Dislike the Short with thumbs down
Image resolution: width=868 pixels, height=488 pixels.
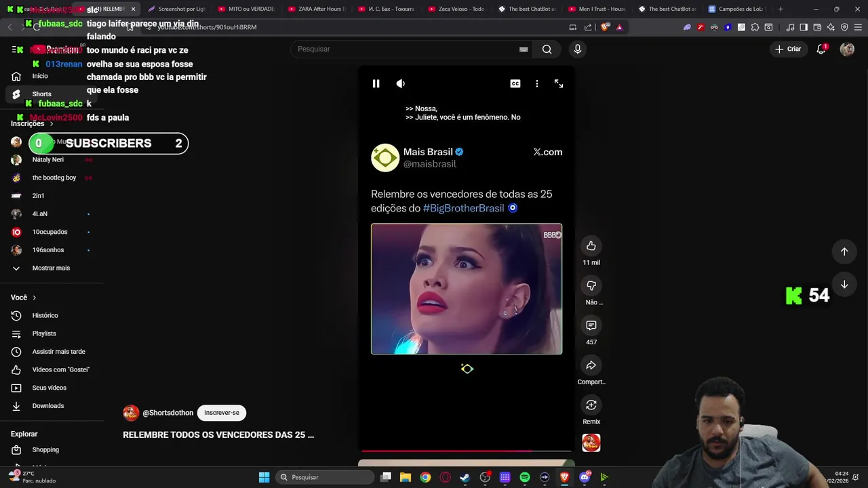[x=591, y=285]
